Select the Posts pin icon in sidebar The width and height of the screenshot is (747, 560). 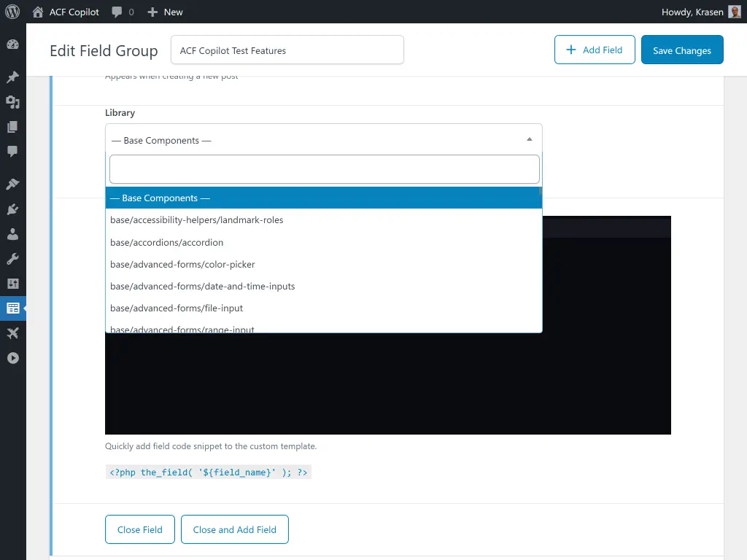click(x=13, y=77)
